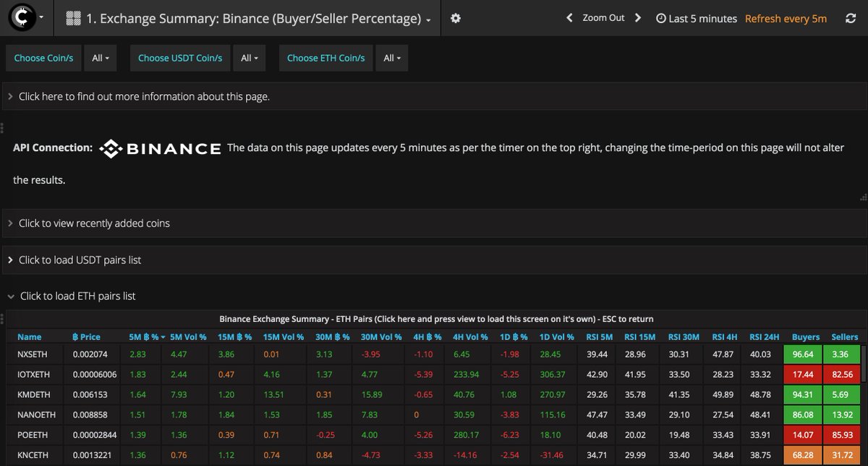Open the Exchange Summary dashboard title dropdown
The image size is (868, 466).
click(248, 19)
